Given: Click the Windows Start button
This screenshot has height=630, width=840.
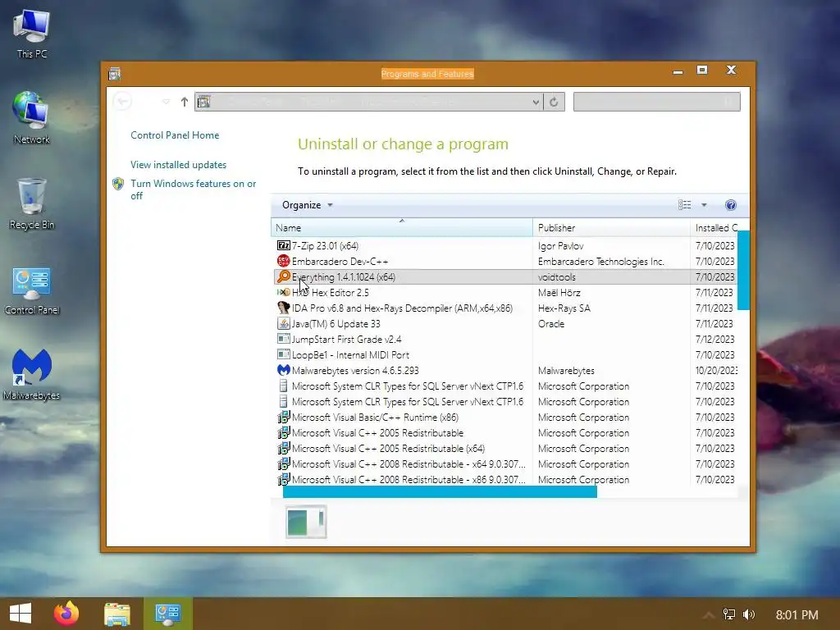Looking at the screenshot, I should (x=21, y=614).
